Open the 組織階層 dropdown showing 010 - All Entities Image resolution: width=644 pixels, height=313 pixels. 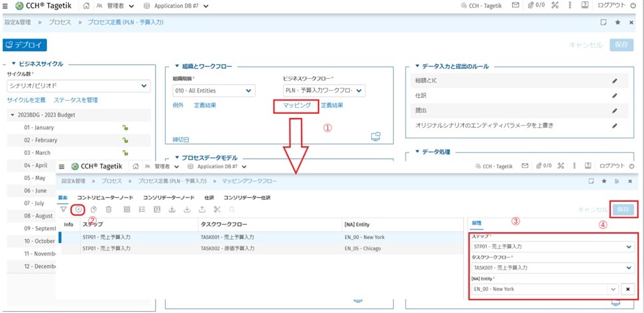pyautogui.click(x=213, y=91)
